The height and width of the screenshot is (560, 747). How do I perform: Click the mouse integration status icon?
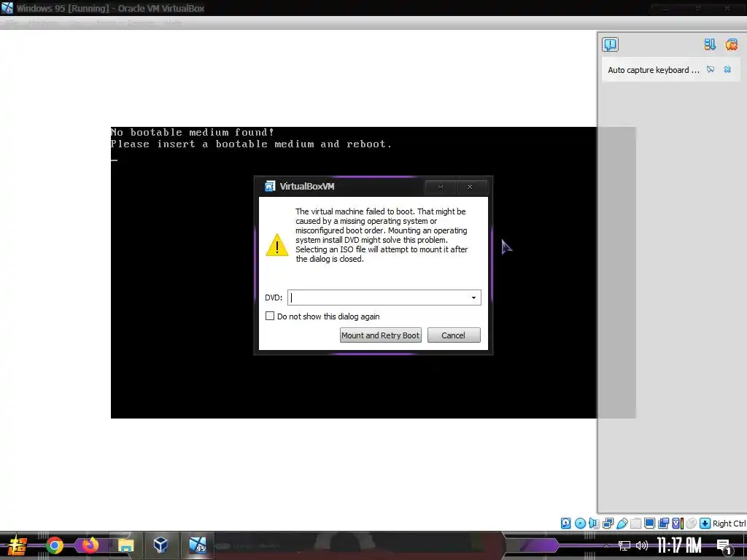(x=692, y=524)
